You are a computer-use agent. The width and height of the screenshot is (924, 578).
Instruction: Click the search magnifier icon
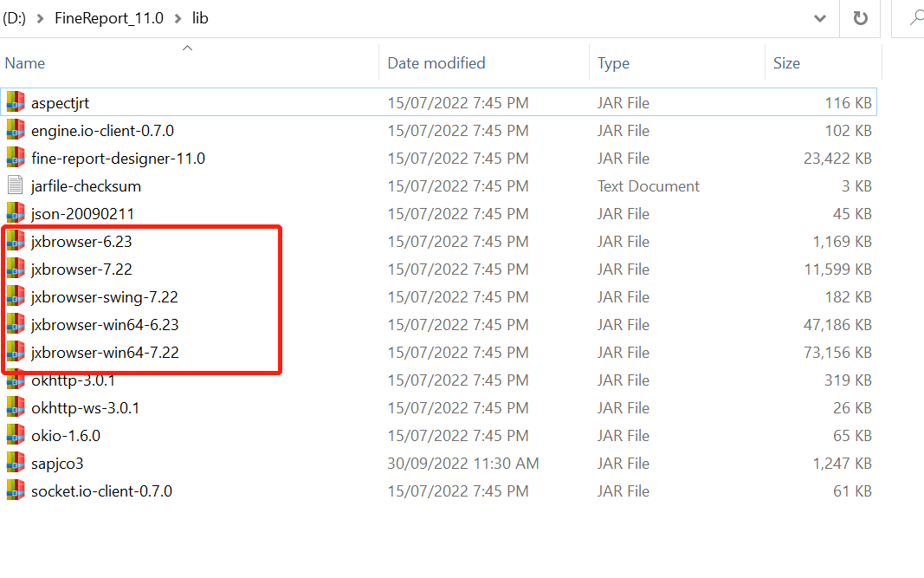(x=914, y=18)
